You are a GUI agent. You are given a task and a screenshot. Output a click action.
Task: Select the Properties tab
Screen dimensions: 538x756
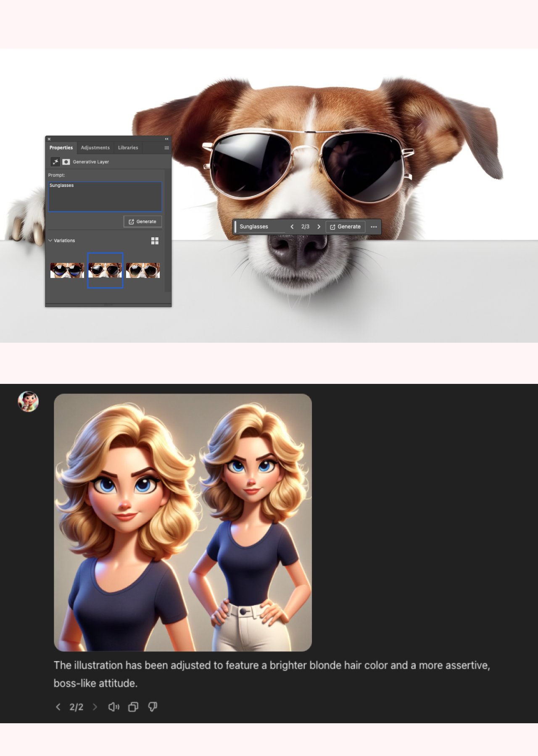(x=61, y=148)
